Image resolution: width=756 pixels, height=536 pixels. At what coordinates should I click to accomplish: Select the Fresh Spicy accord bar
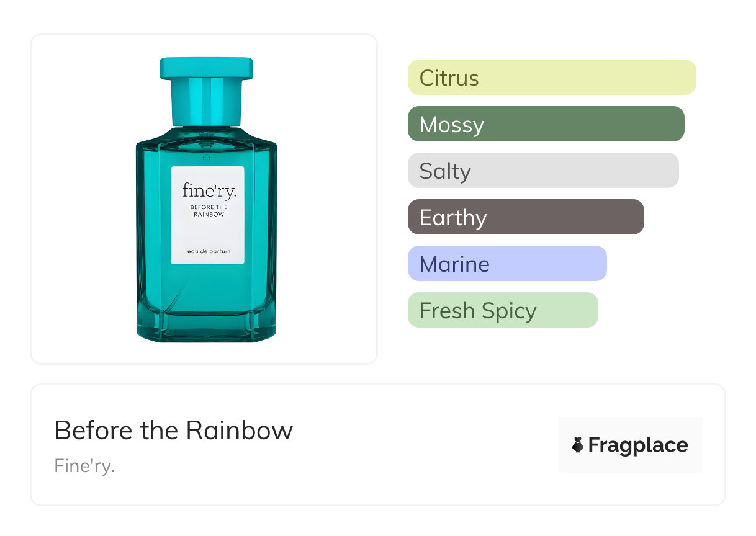click(502, 310)
